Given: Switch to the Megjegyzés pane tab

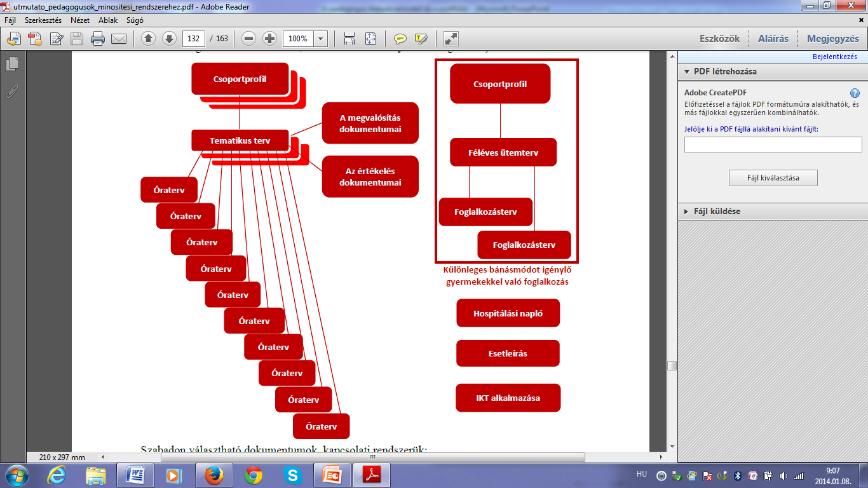Looking at the screenshot, I should [x=833, y=39].
